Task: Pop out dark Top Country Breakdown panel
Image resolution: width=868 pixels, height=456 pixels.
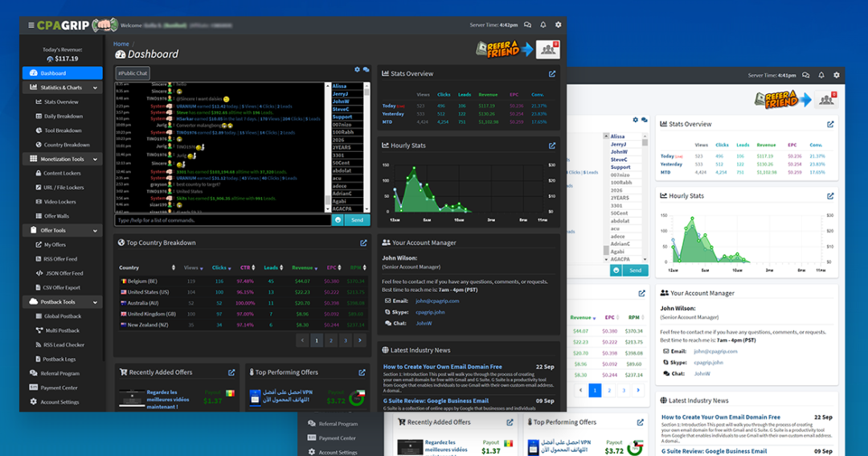Action: point(363,243)
